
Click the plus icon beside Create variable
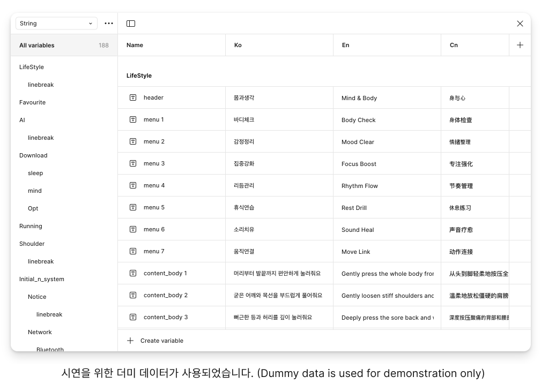pyautogui.click(x=130, y=341)
